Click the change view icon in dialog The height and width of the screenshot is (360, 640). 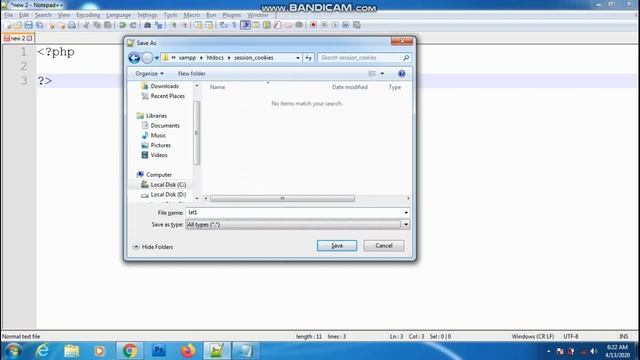tap(372, 73)
